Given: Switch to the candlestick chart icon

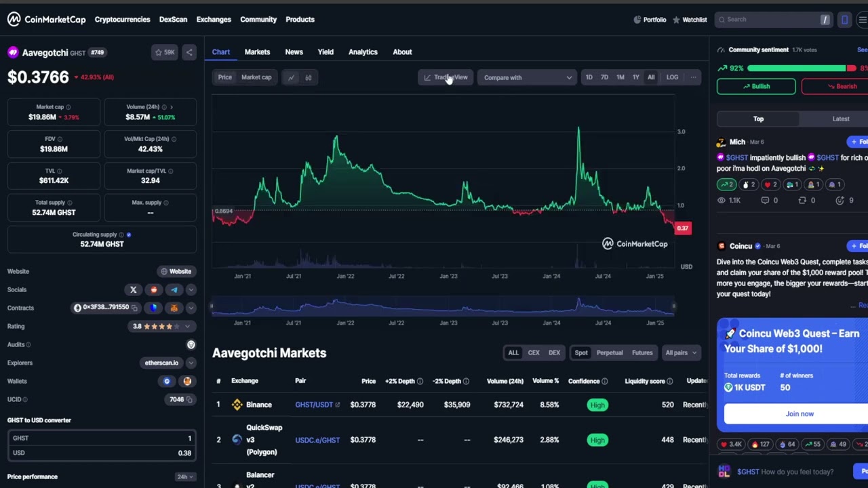Looking at the screenshot, I should click(308, 77).
